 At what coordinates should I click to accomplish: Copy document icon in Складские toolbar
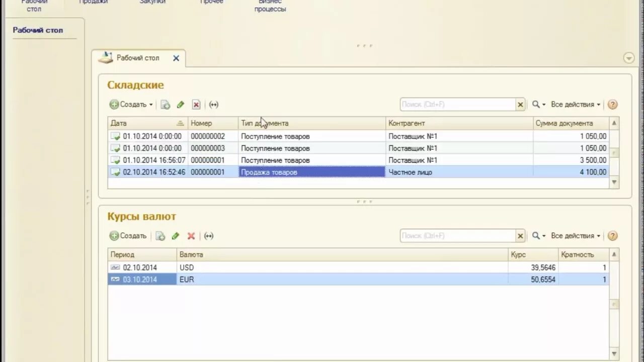coord(165,105)
